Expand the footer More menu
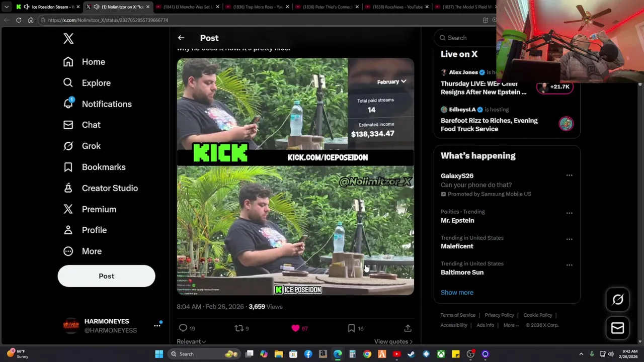 tap(512, 325)
